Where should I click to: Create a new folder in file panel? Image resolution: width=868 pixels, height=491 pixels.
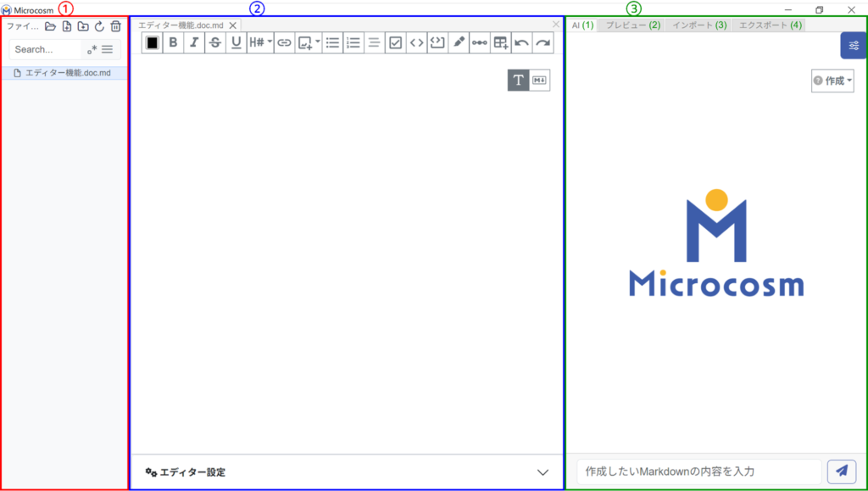point(83,26)
